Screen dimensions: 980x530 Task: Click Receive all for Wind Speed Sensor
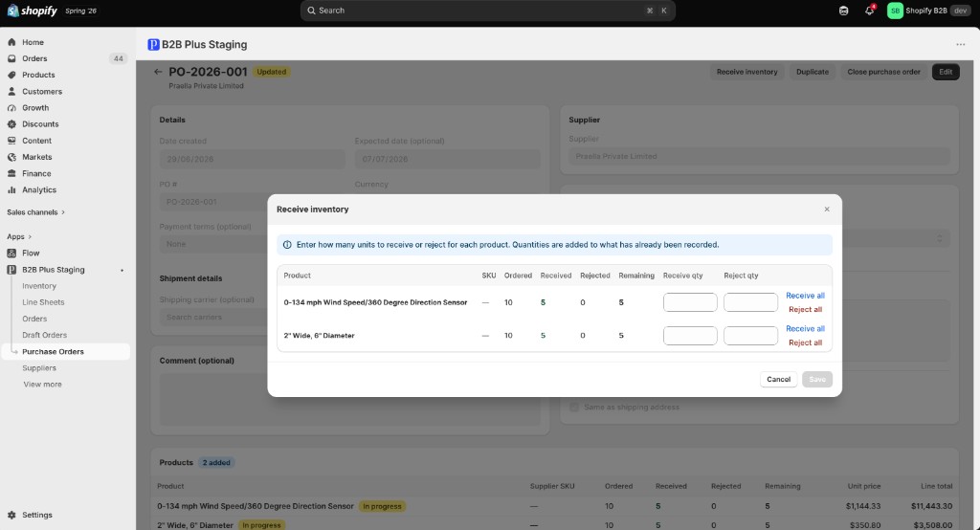(x=805, y=296)
